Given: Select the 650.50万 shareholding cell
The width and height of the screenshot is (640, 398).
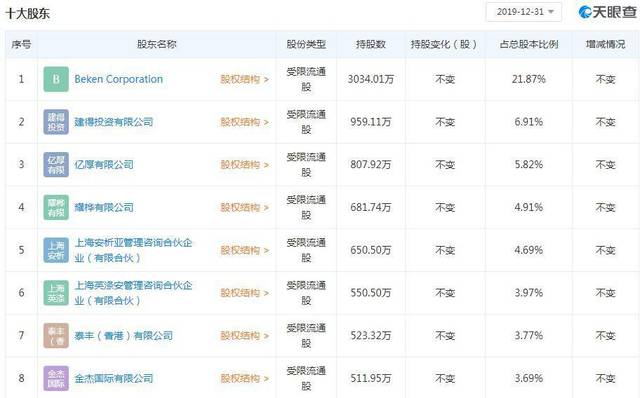Looking at the screenshot, I should point(371,250).
